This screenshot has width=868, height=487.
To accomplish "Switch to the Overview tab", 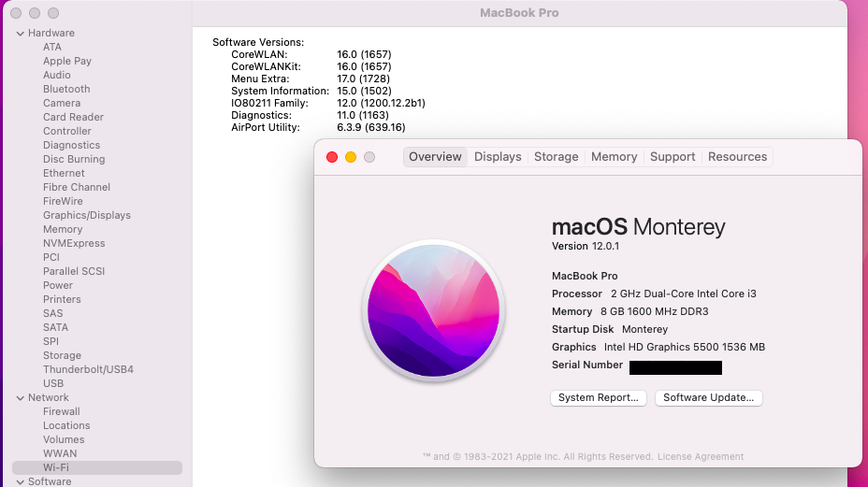I will click(435, 157).
